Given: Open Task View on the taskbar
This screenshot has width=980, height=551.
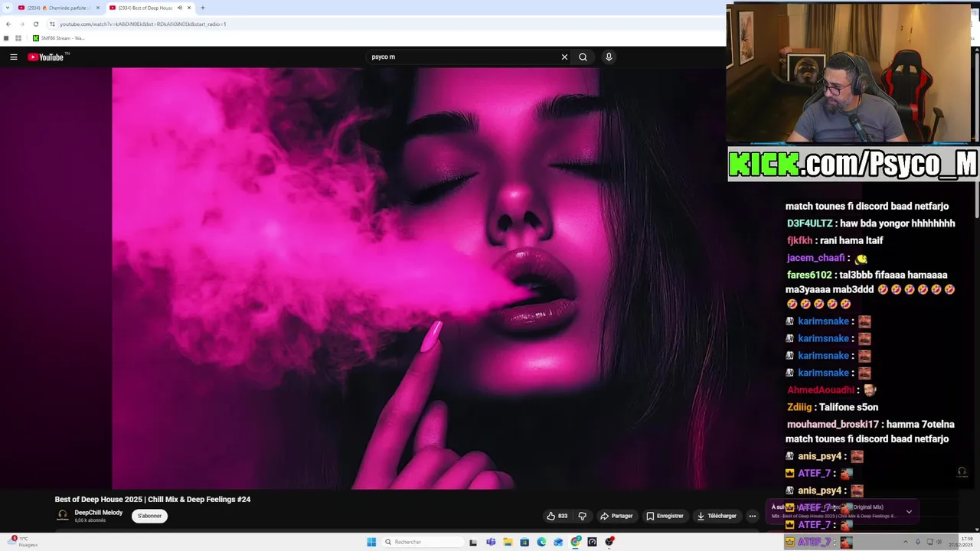Looking at the screenshot, I should click(473, 542).
